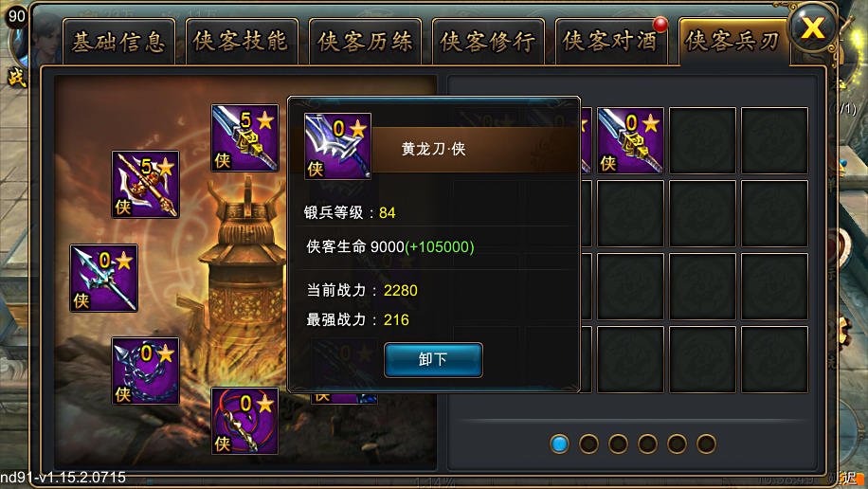Viewport: 868px width, 489px height.
Task: Select the 0-star red ring dagger icon
Action: (244, 421)
